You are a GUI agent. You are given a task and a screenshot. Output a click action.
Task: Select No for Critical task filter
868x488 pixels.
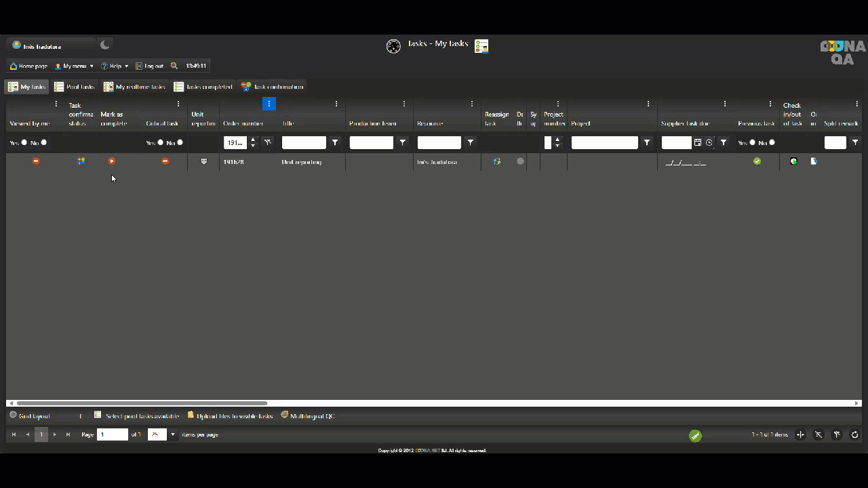(x=180, y=142)
